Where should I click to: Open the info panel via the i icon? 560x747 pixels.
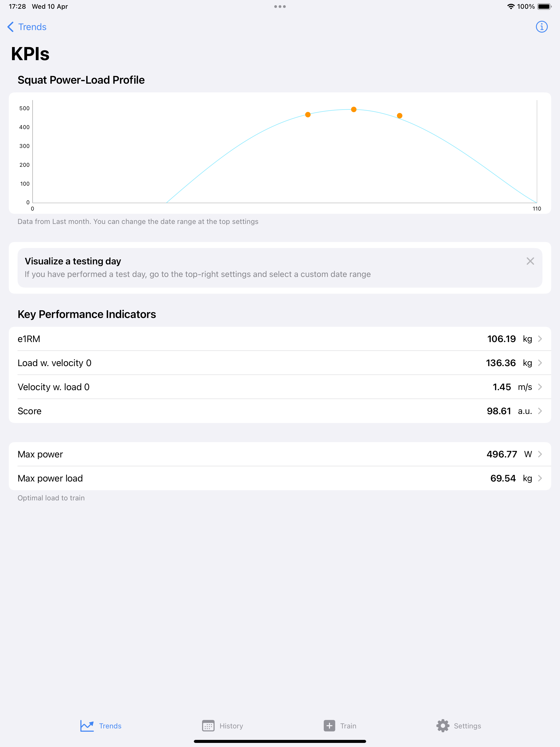541,27
